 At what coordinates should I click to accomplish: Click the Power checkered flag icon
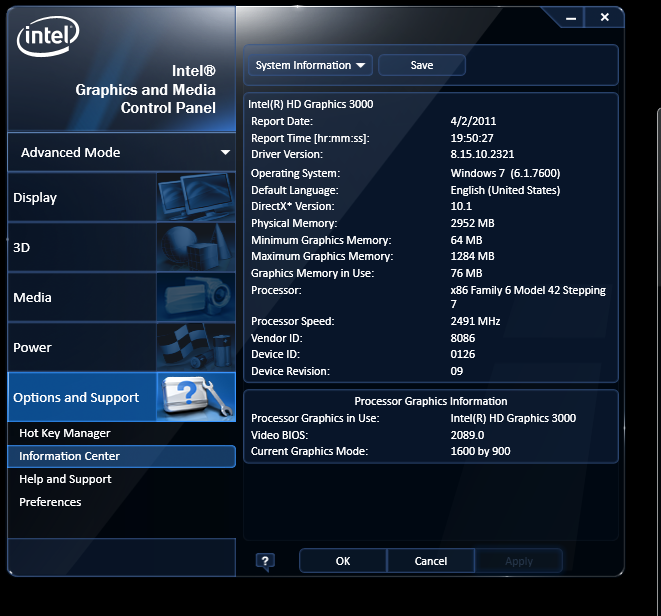(196, 347)
